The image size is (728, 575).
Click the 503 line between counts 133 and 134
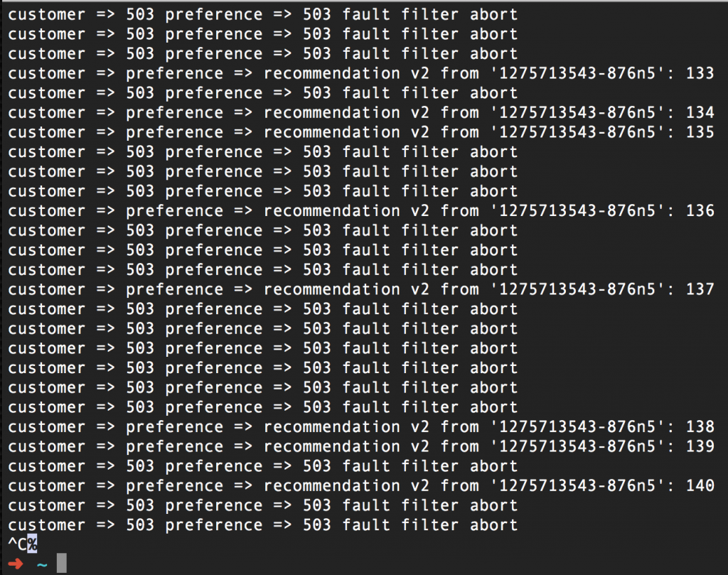[x=263, y=93]
